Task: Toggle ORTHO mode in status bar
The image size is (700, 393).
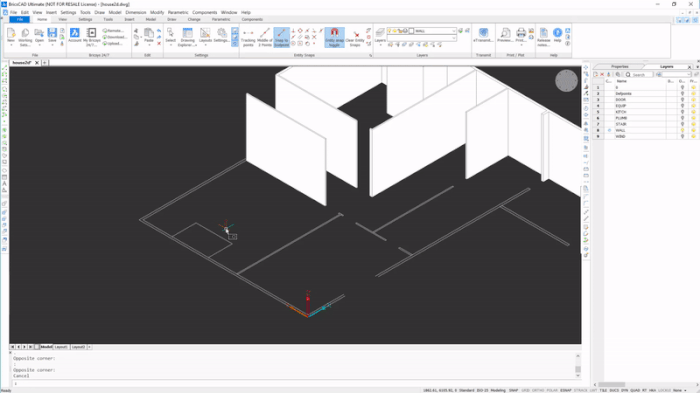Action: (x=538, y=390)
